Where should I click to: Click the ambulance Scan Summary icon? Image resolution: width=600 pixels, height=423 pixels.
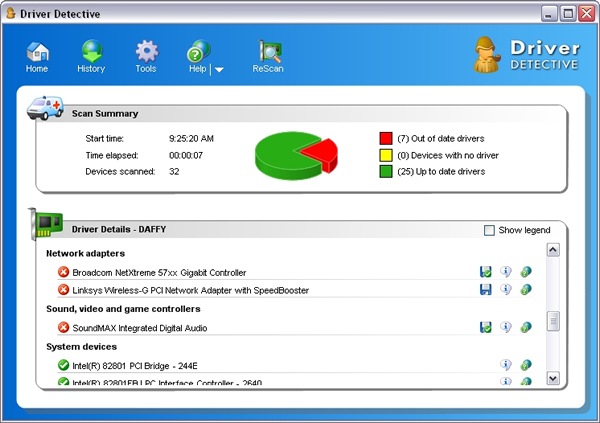tap(45, 108)
